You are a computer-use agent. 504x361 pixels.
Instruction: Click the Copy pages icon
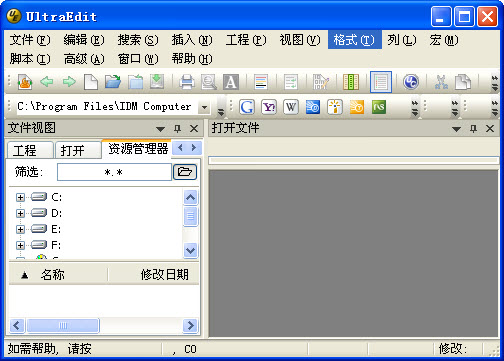pos(463,82)
